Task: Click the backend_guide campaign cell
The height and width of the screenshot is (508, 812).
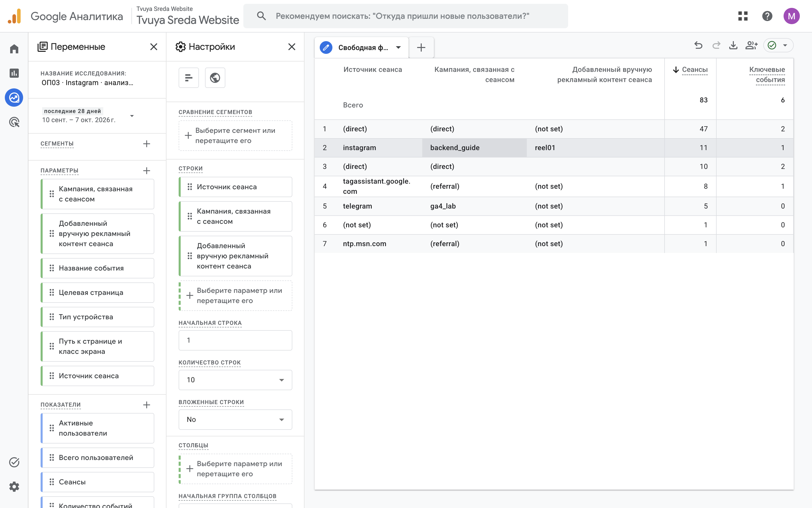Action: (474, 148)
